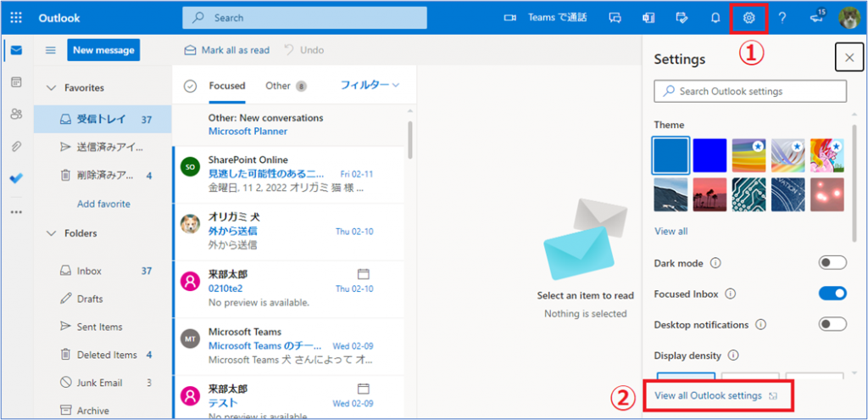The width and height of the screenshot is (868, 420).
Task: Click the select all circle checkmark icon
Action: [x=191, y=86]
